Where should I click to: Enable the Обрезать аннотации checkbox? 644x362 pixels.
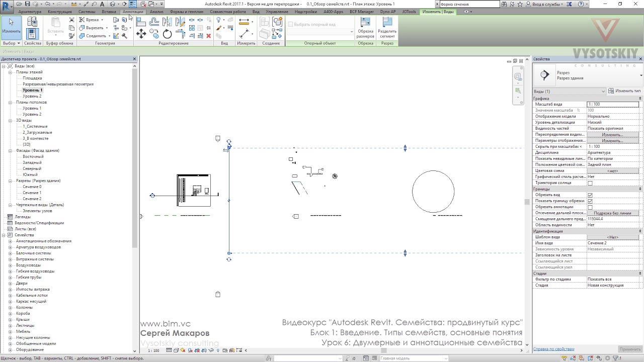[590, 207]
